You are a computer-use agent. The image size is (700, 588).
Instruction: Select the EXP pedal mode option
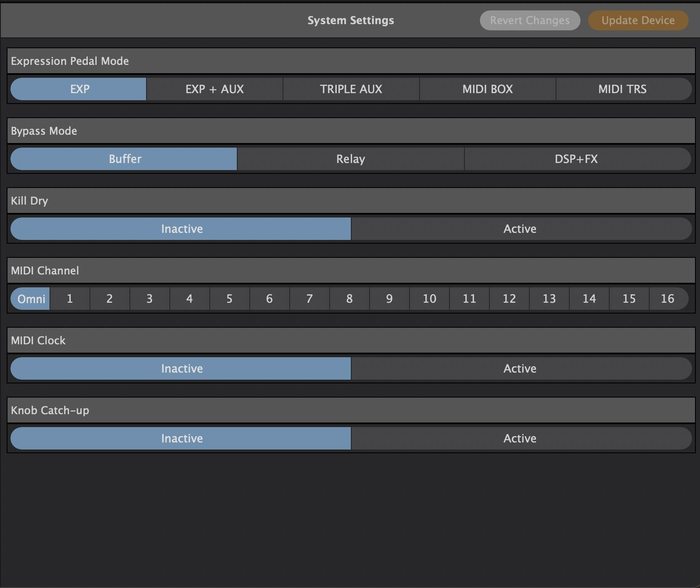[79, 89]
